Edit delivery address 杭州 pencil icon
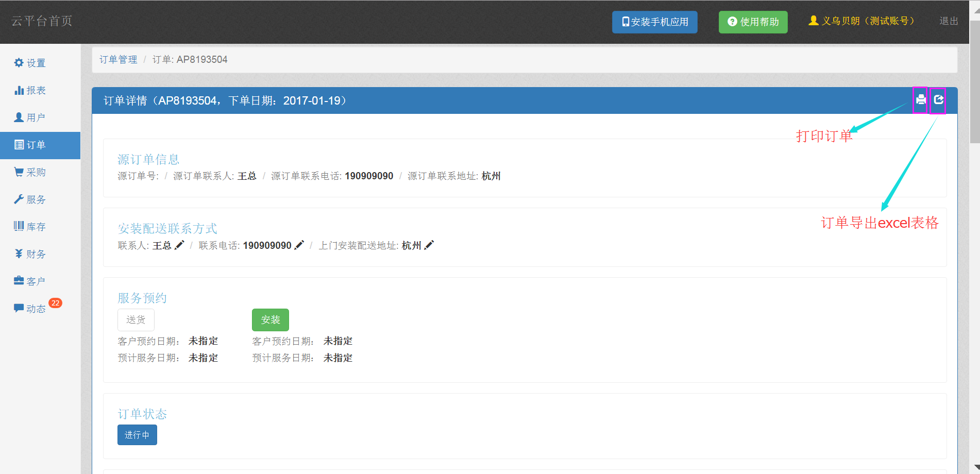 429,245
